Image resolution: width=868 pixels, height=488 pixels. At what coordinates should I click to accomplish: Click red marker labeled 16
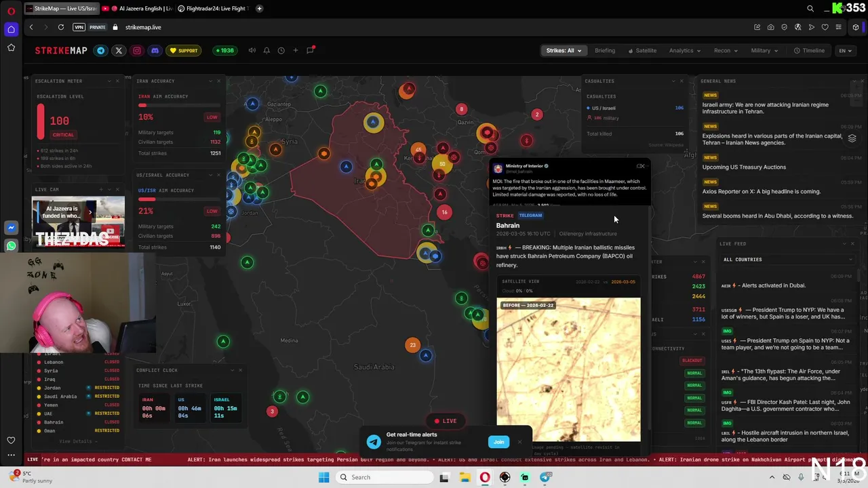point(444,212)
